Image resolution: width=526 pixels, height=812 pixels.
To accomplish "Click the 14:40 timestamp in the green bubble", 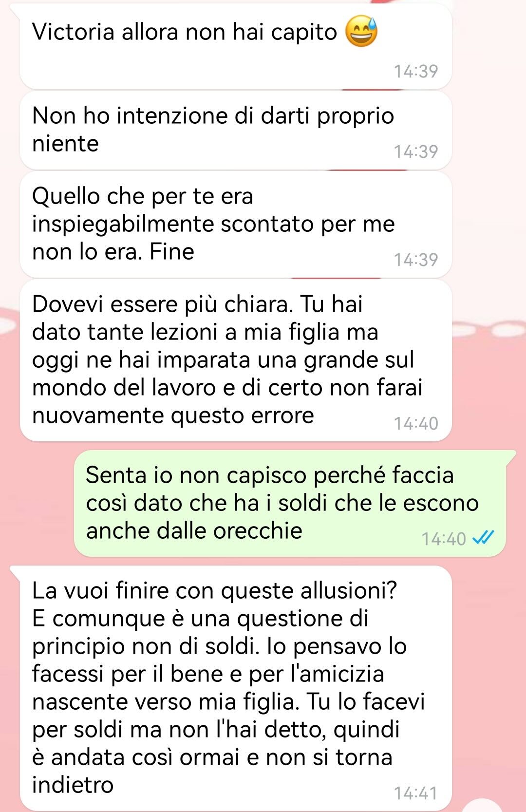I will point(444,539).
